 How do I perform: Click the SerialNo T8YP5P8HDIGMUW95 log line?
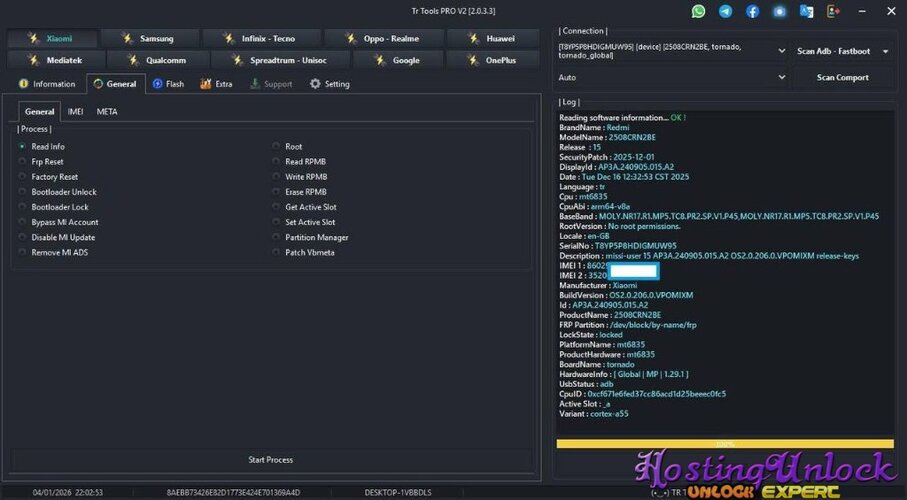[x=617, y=246]
